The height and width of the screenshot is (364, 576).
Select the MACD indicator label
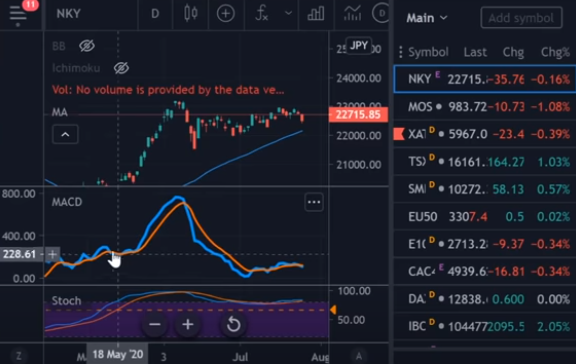coord(67,202)
